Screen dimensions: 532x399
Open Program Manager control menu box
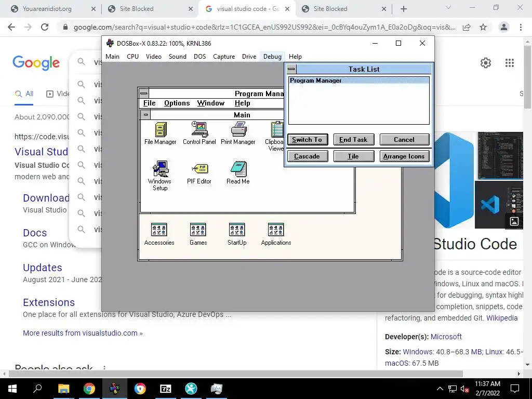(x=144, y=94)
